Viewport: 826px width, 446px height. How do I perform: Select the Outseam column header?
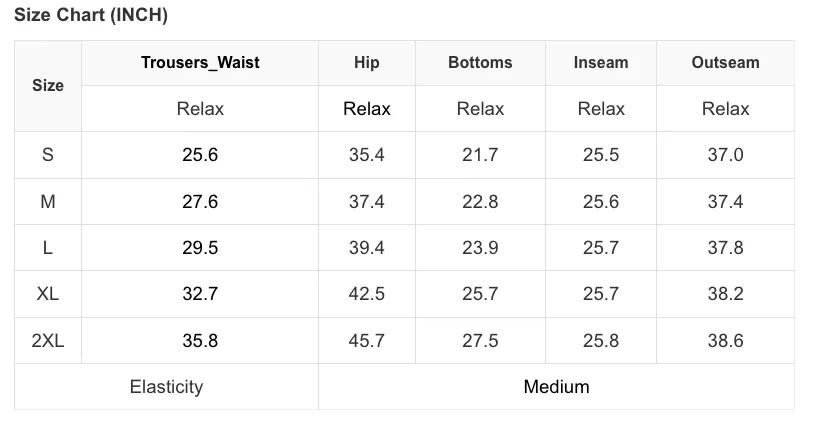coord(725,63)
